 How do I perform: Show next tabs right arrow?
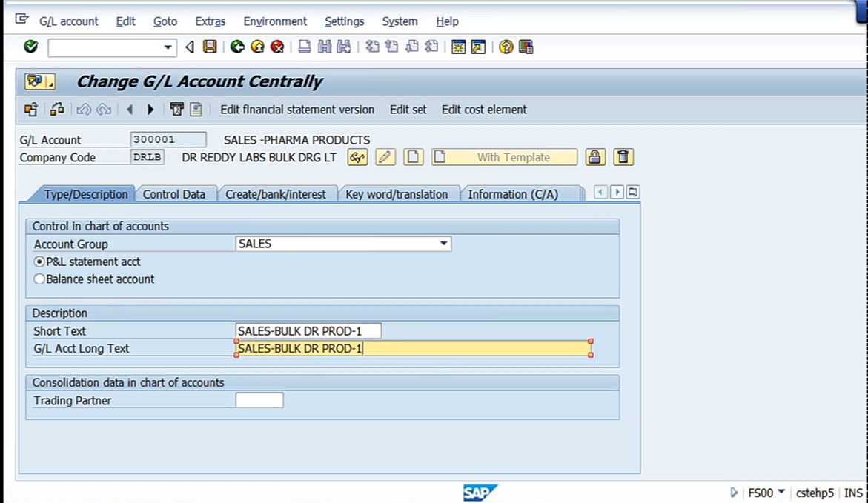(617, 192)
